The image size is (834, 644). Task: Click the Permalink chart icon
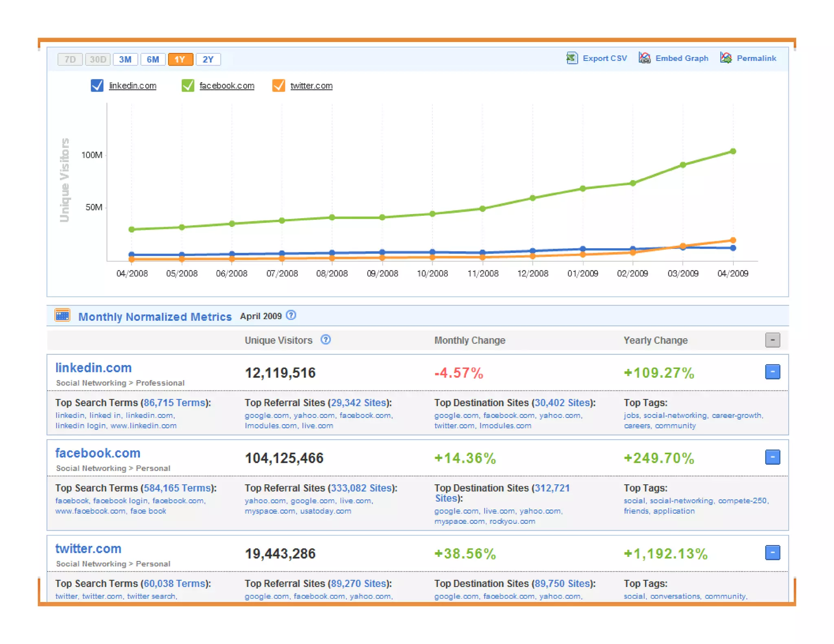point(726,58)
